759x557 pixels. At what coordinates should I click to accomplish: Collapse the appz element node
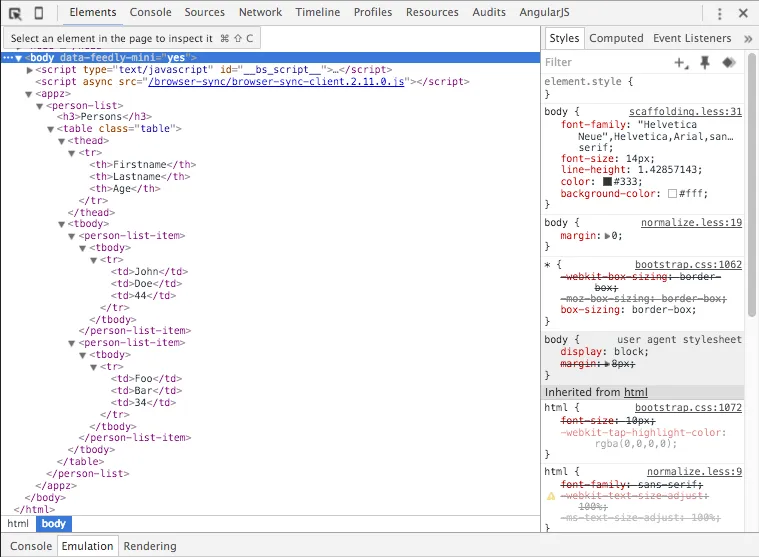(x=29, y=94)
